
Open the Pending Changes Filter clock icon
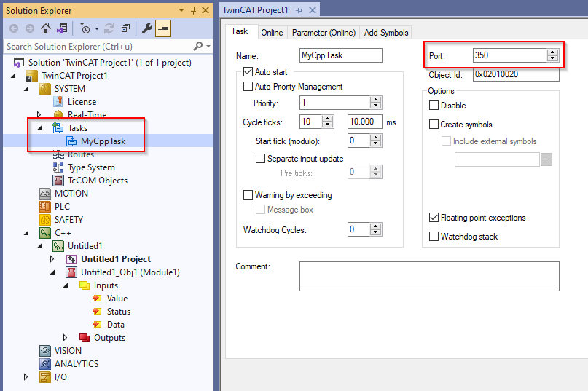tap(85, 28)
